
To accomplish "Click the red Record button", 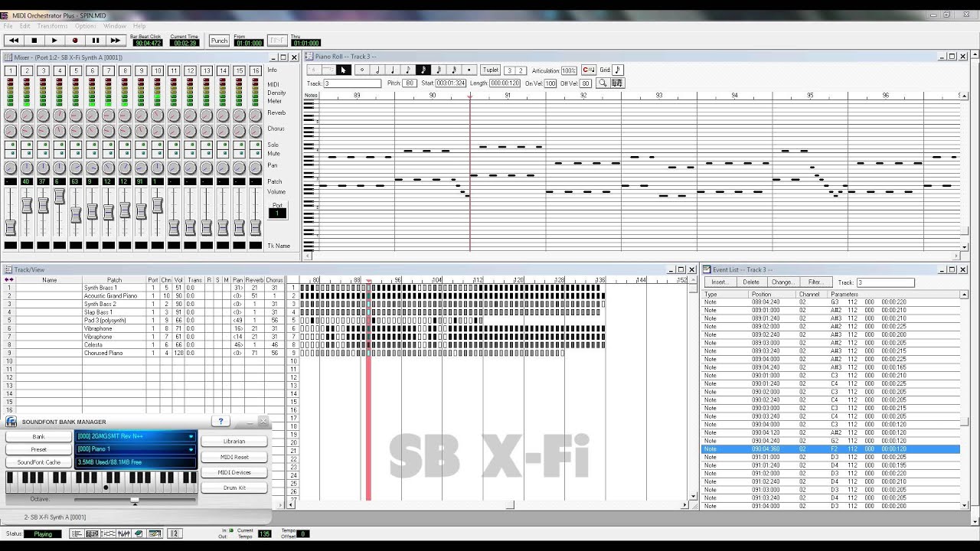I will (75, 41).
